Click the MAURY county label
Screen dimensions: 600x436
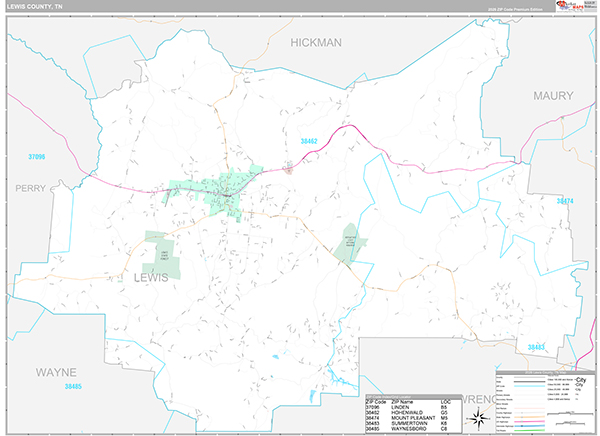tap(553, 95)
